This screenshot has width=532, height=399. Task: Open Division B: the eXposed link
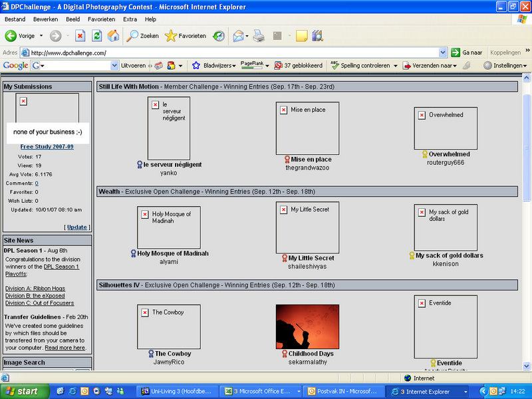coord(35,296)
